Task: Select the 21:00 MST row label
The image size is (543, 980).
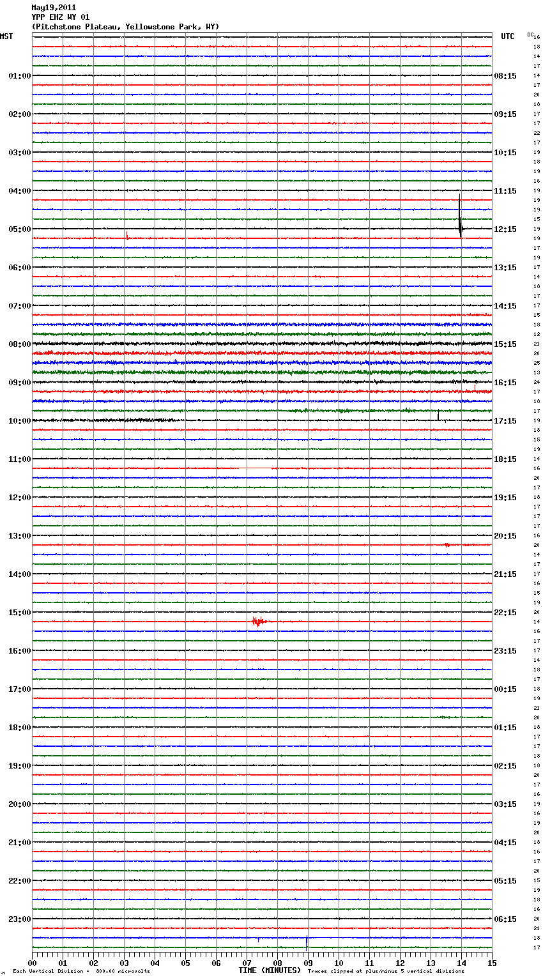Action: 20,843
